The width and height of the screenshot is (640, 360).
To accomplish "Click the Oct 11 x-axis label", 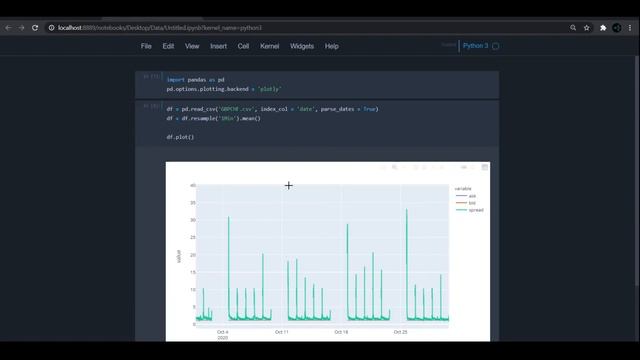I will [x=282, y=332].
